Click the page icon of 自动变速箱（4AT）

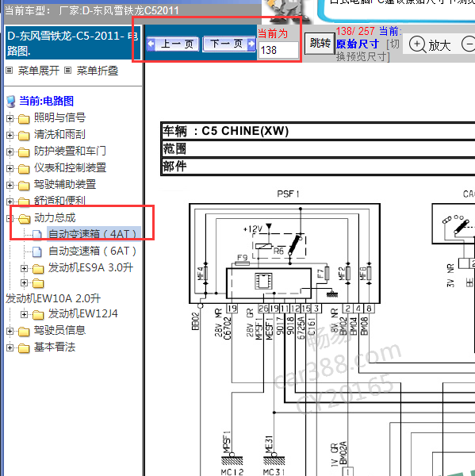click(x=37, y=235)
